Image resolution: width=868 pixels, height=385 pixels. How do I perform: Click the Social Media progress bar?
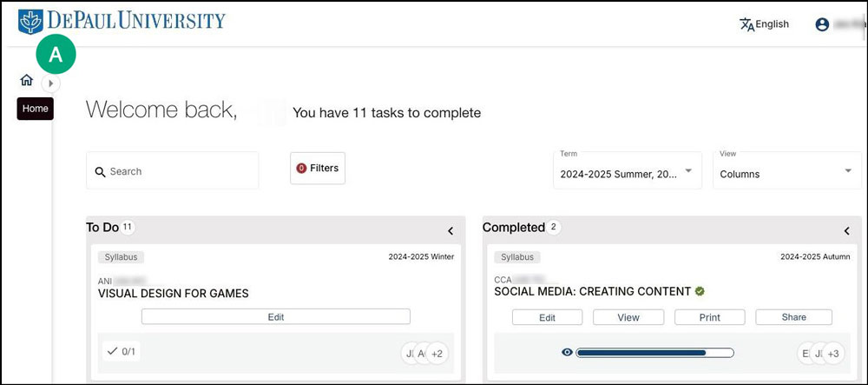tap(654, 352)
